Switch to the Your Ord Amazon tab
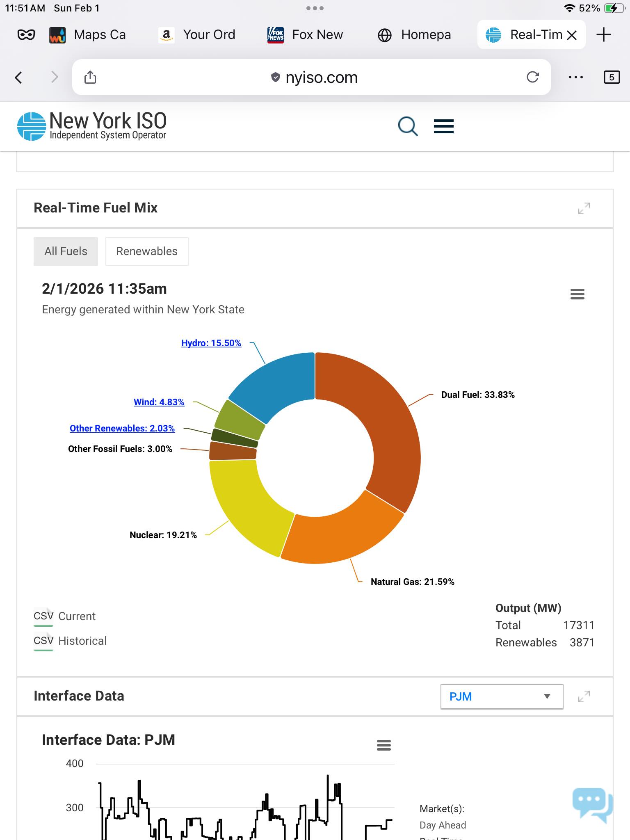This screenshot has height=840, width=630. pos(197,35)
